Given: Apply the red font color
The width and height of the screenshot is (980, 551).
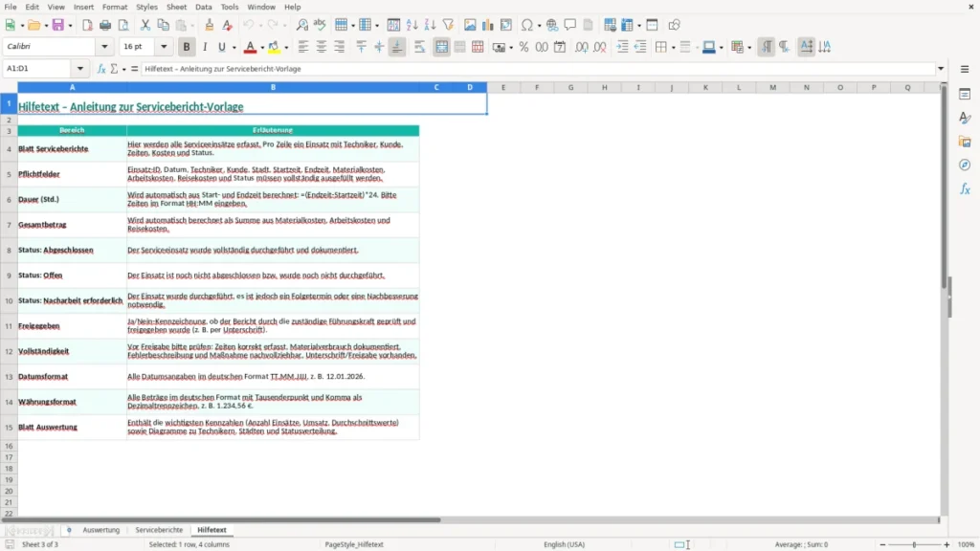Looking at the screenshot, I should 250,47.
